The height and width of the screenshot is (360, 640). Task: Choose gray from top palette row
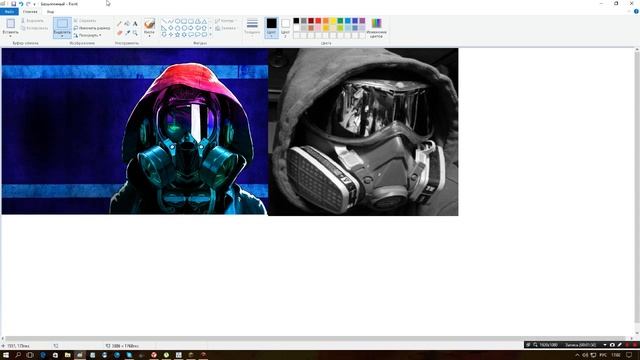coord(303,20)
